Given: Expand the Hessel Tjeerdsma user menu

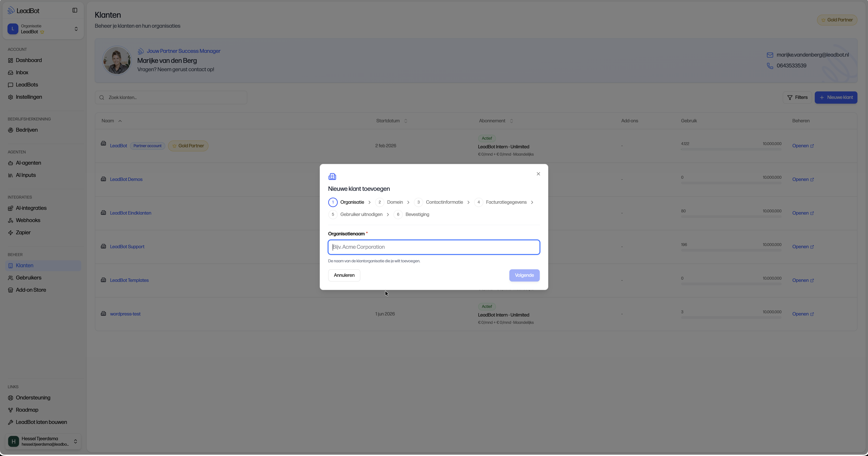Looking at the screenshot, I should [43, 441].
